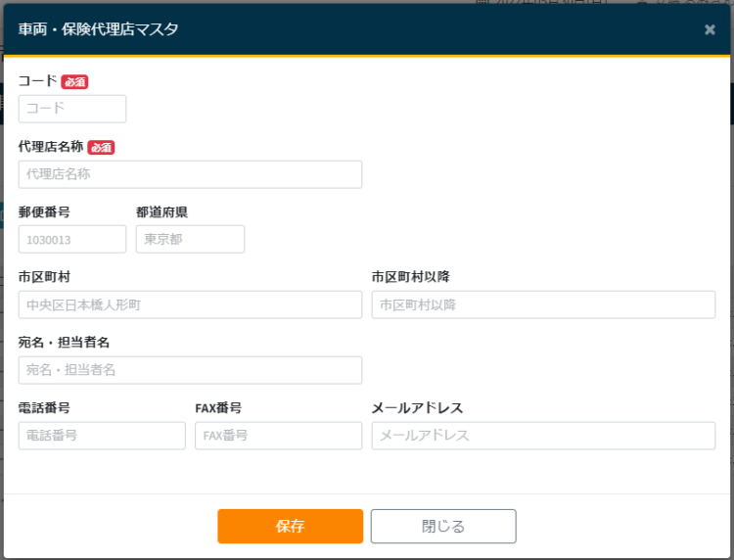Click the FAX番号 input field
This screenshot has width=734, height=560.
coord(278,436)
